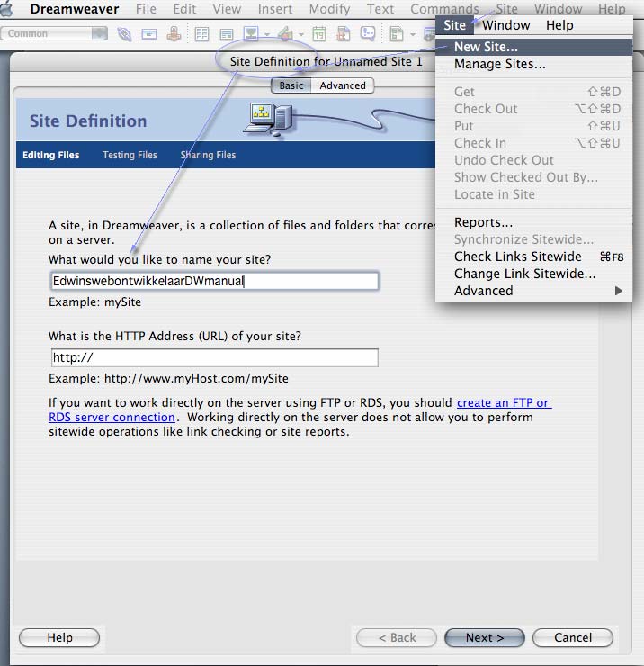
Task: Insert a Table from the toolbar
Action: click(x=201, y=34)
